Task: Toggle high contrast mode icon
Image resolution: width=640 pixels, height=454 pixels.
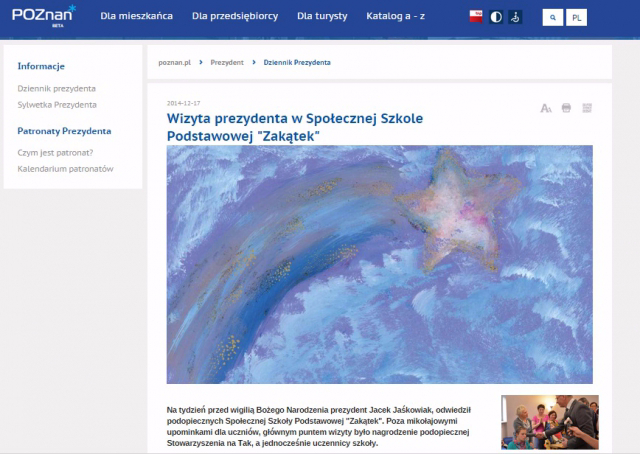Action: click(496, 18)
